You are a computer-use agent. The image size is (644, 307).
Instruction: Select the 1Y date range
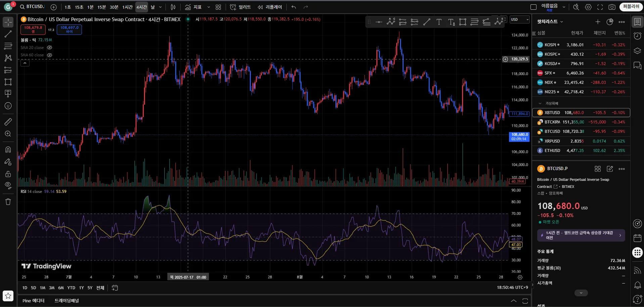[81, 288]
